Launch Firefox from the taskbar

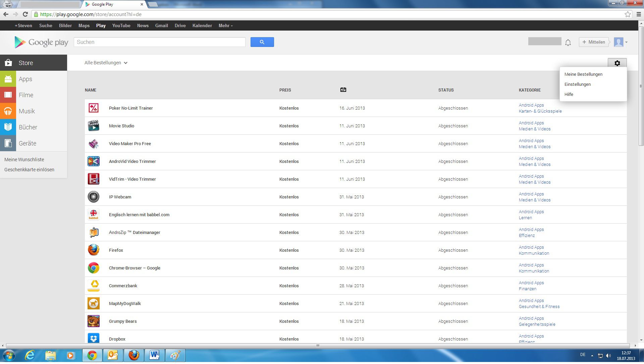click(x=134, y=355)
